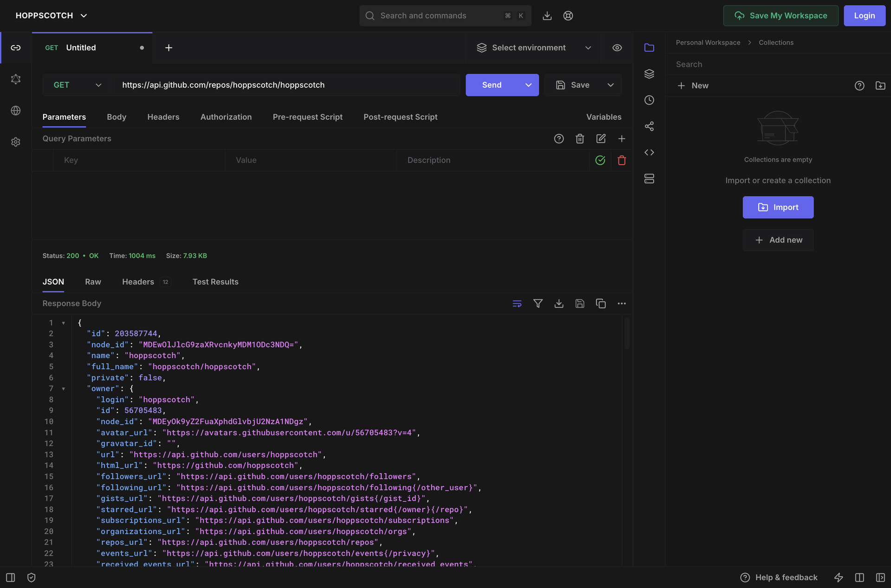Collapse the root JSON object on line 1

coord(64,323)
